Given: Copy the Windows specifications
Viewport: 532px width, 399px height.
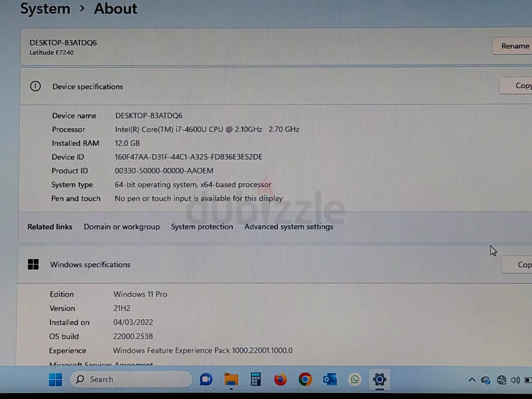Looking at the screenshot, I should click(x=517, y=265).
